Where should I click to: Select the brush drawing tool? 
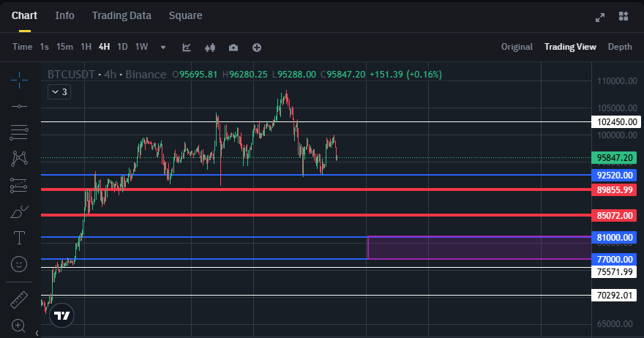[19, 212]
